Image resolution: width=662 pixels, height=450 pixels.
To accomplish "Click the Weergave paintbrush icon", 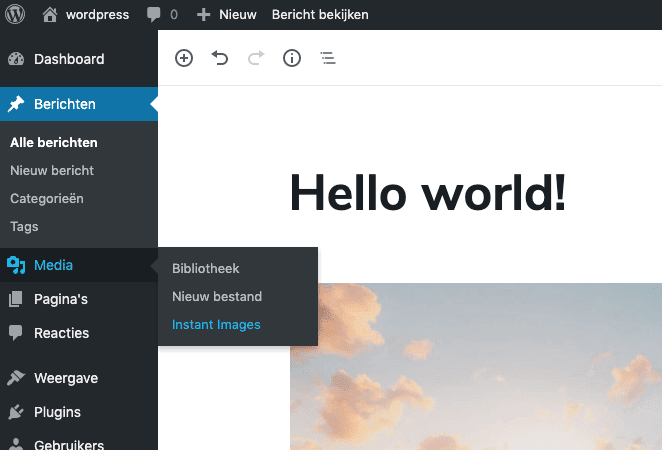I will (x=16, y=378).
